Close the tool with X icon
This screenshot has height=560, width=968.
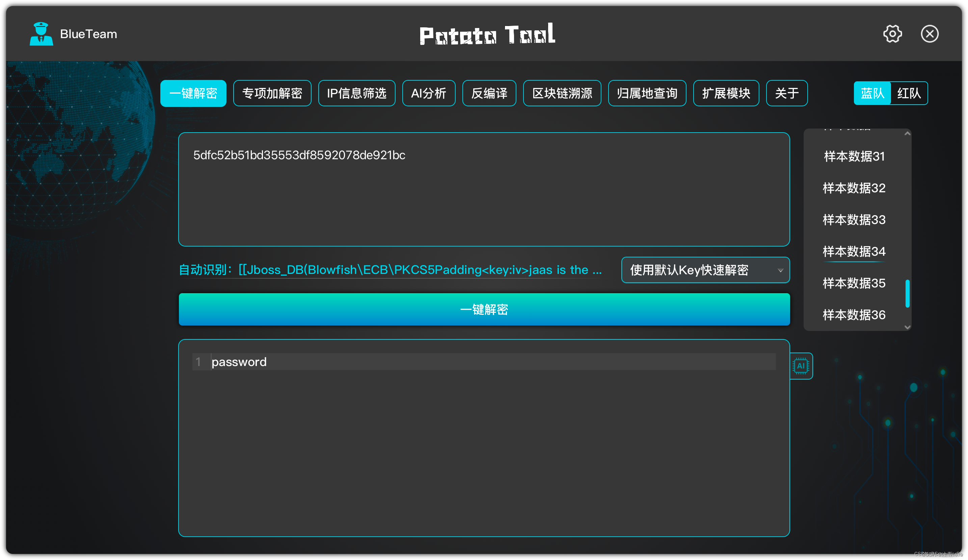pyautogui.click(x=929, y=34)
